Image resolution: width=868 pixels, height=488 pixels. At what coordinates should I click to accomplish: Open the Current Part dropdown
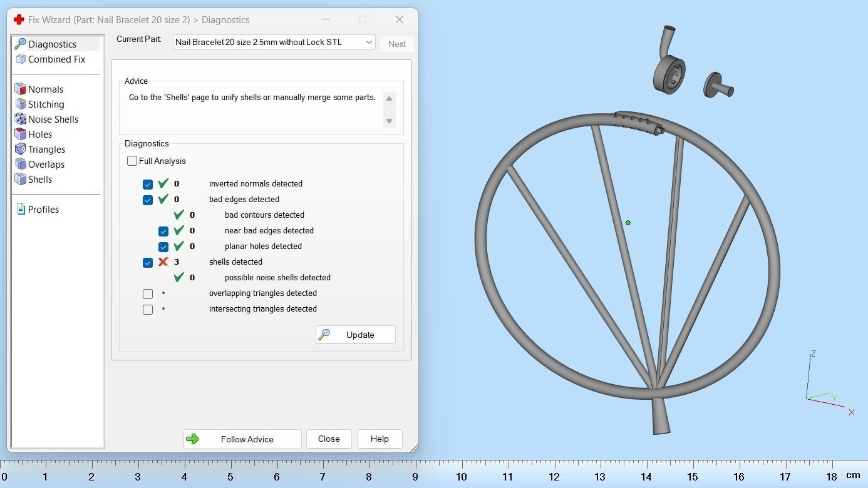point(274,42)
